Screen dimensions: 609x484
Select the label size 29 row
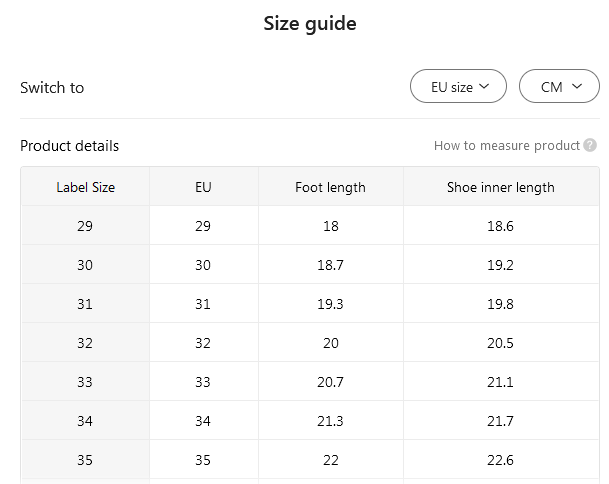[85, 226]
